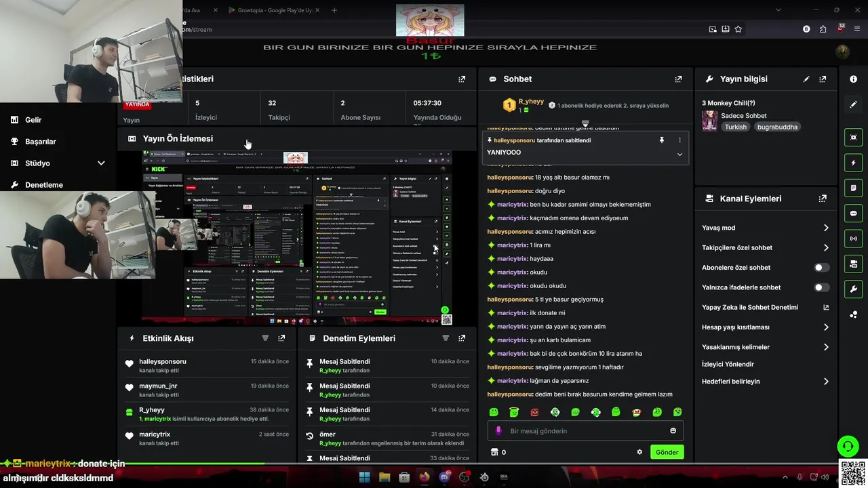868x488 pixels.
Task: Show hidden system tray icons
Action: coord(785,477)
